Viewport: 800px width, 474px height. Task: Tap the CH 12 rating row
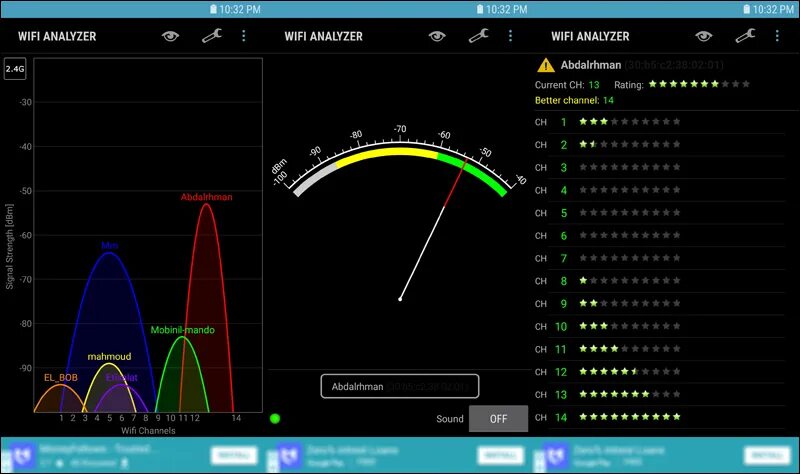(659, 372)
